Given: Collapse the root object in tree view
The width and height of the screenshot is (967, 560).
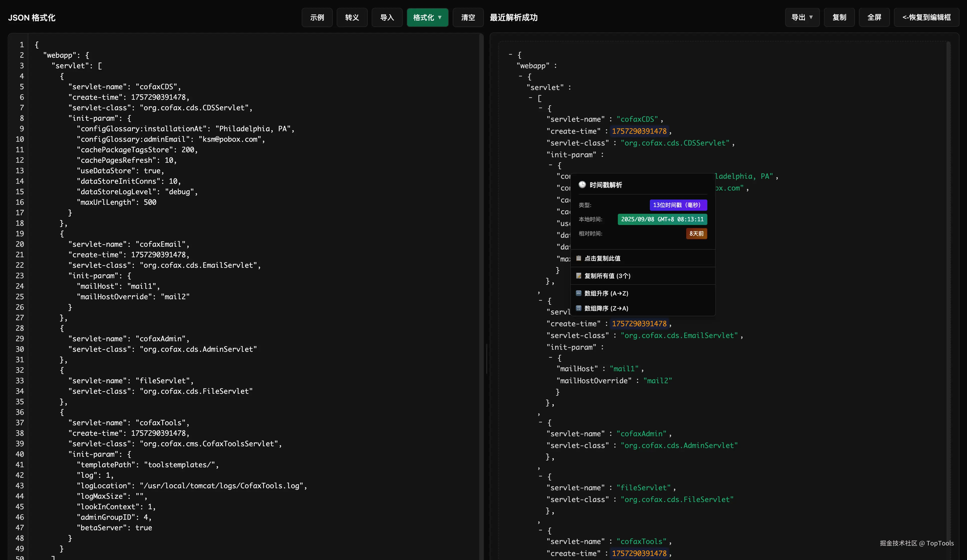Looking at the screenshot, I should [x=510, y=54].
